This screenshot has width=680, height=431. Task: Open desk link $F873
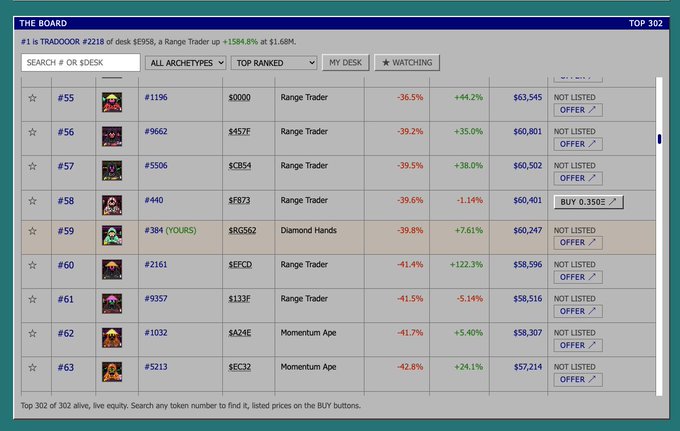coord(239,200)
